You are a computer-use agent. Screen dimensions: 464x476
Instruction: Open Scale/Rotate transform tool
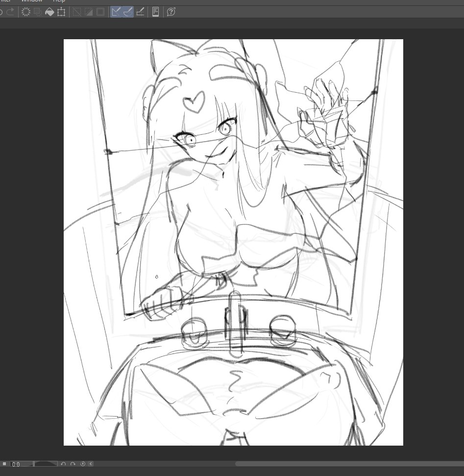61,12
